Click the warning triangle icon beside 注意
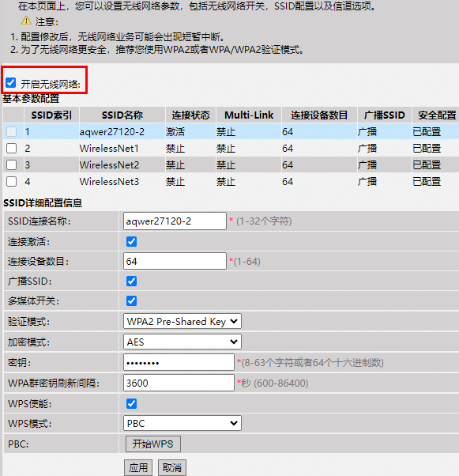459x476 pixels. pyautogui.click(x=26, y=21)
